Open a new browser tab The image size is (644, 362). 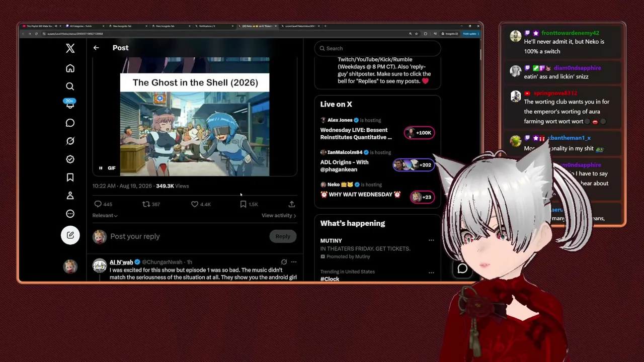click(326, 26)
